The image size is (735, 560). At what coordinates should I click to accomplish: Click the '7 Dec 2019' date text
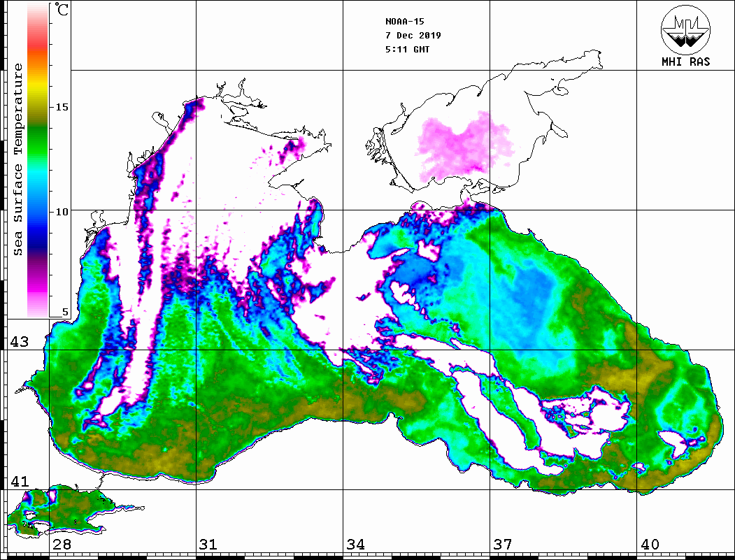pos(413,35)
